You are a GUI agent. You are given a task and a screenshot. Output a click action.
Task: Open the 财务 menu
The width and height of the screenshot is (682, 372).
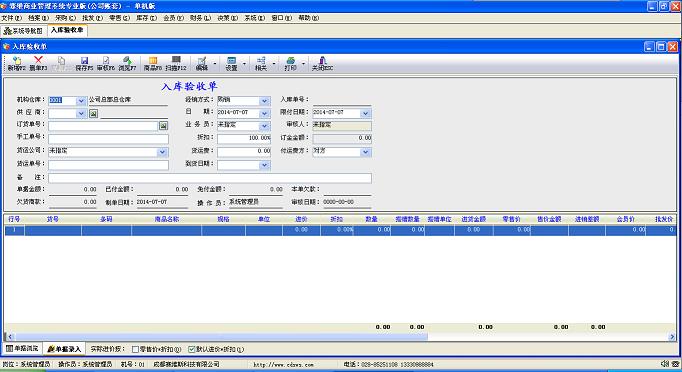pos(200,18)
